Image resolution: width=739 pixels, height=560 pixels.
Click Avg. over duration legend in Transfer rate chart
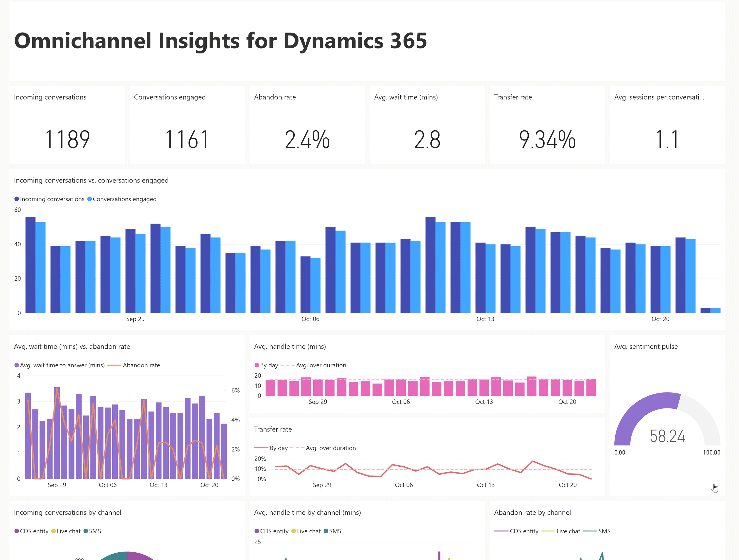pyautogui.click(x=323, y=448)
